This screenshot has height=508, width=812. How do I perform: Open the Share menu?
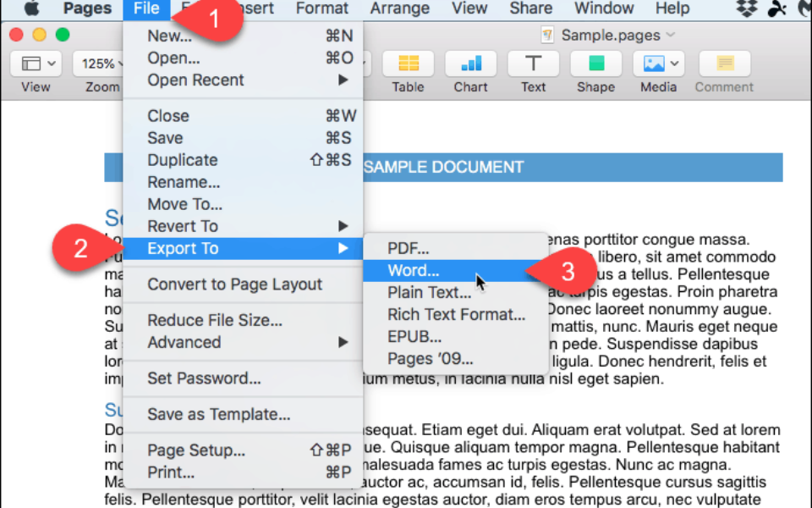(531, 8)
